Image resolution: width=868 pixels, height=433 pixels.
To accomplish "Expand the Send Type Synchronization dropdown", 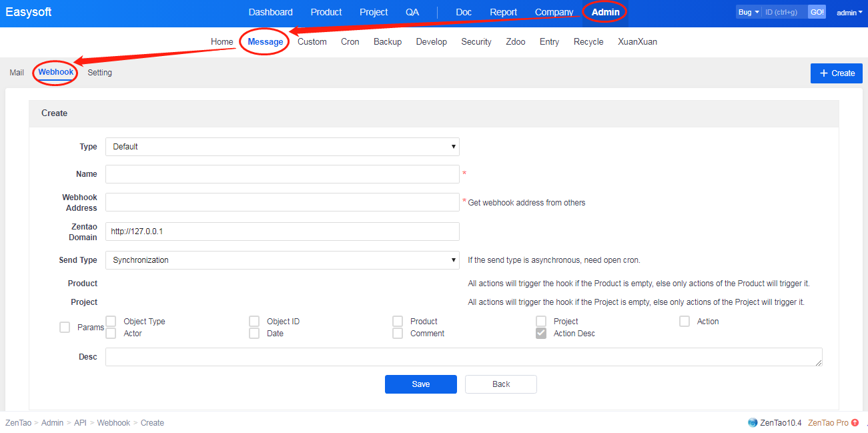I will (282, 260).
